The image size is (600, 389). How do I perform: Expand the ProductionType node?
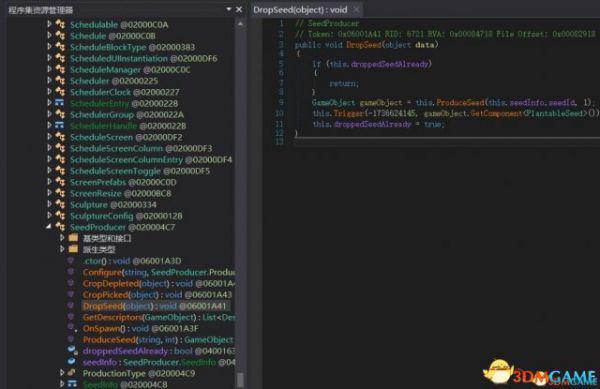pos(62,373)
